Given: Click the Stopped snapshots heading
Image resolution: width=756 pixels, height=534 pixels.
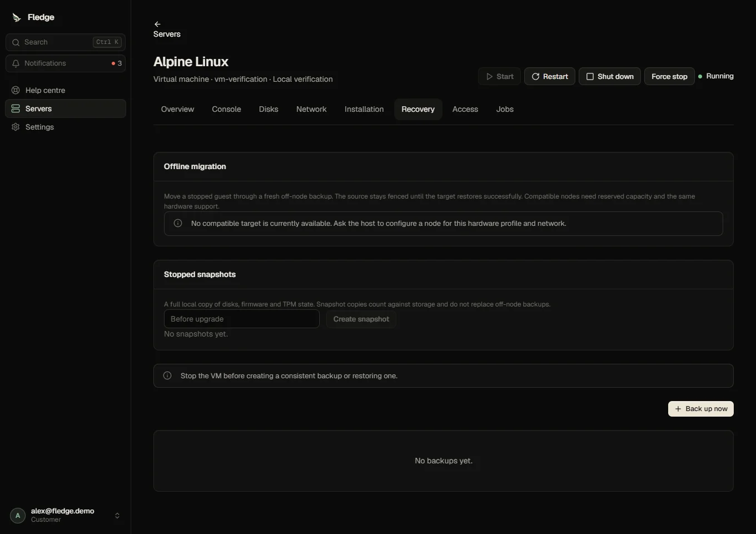Looking at the screenshot, I should 200,274.
